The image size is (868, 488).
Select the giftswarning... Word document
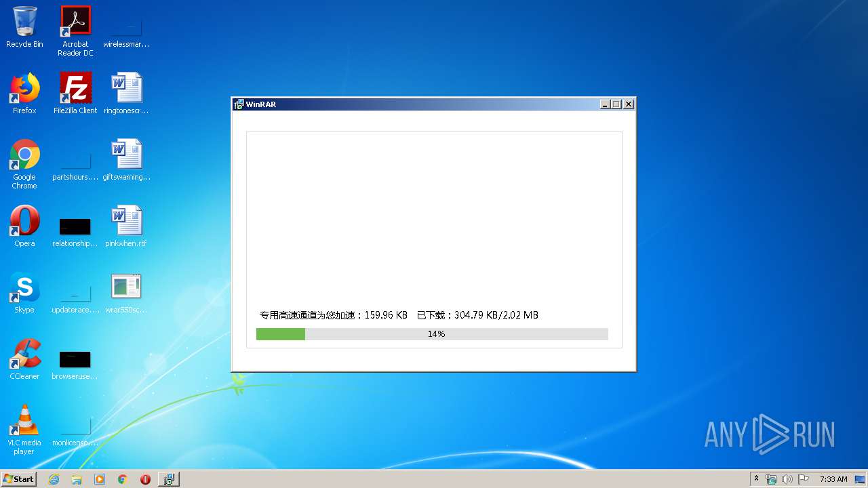click(126, 160)
